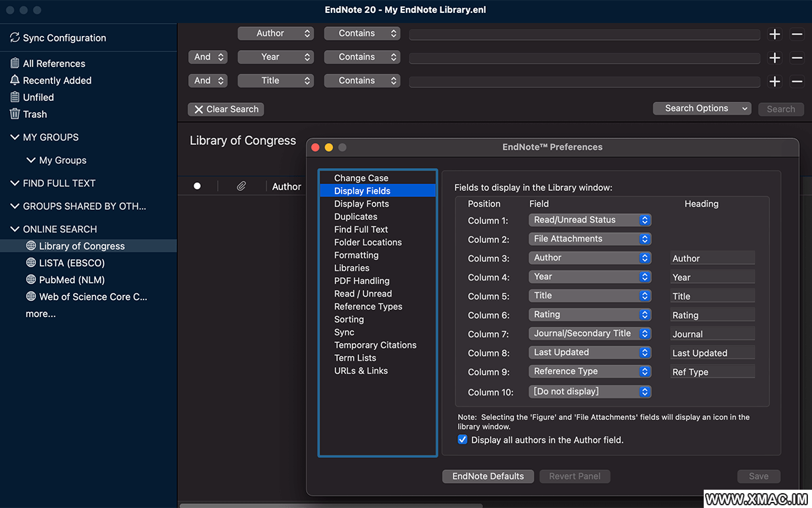Image resolution: width=812 pixels, height=508 pixels.
Task: Click the Author search text field
Action: click(585, 35)
